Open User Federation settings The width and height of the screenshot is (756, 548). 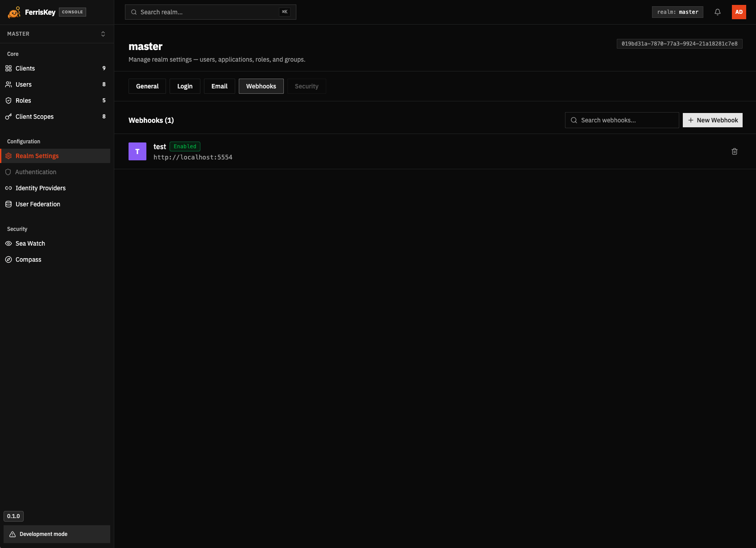38,204
